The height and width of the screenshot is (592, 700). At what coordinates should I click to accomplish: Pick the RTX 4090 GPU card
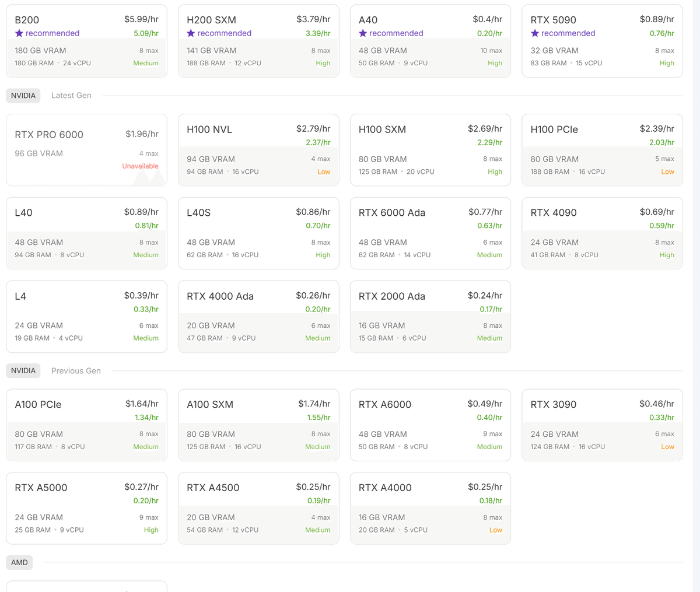602,233
